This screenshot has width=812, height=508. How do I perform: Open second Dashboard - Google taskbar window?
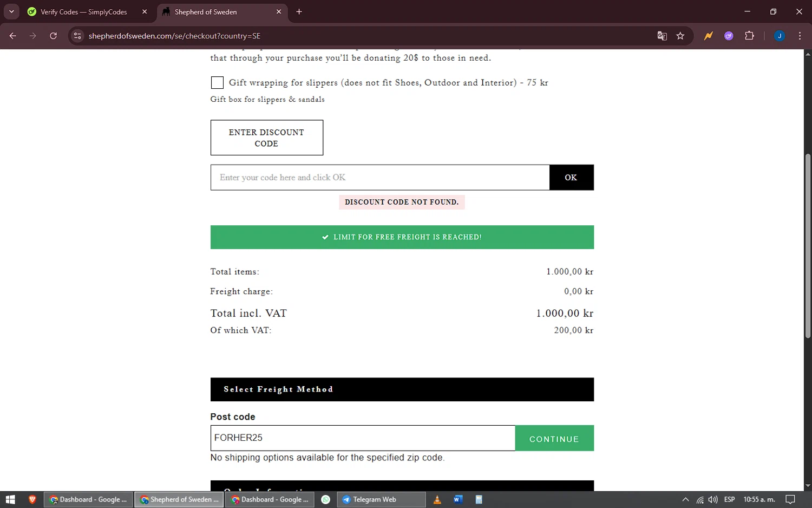pos(270,499)
